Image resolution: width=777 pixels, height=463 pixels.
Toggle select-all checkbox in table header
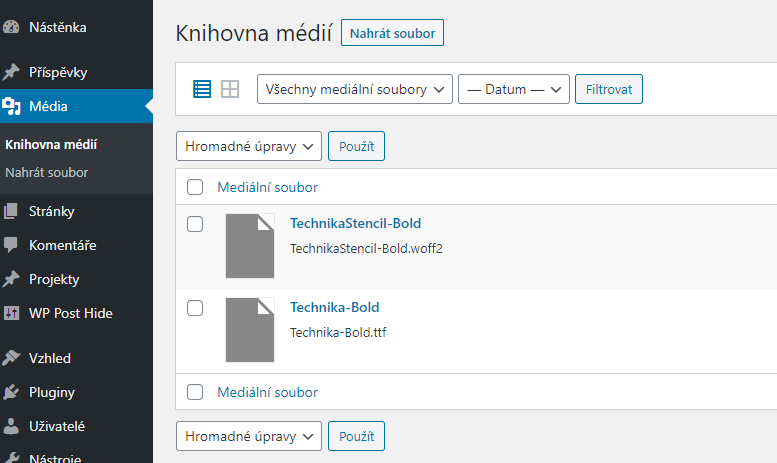195,187
